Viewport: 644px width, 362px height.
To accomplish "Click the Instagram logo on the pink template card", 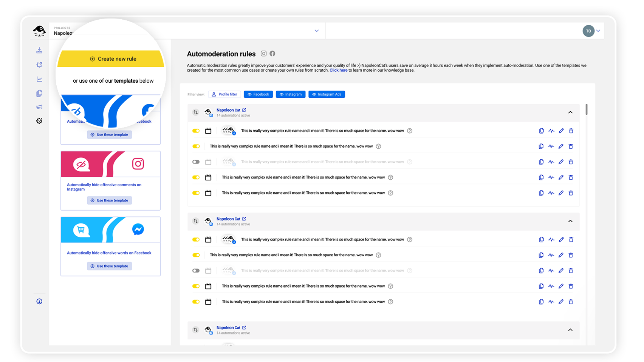I will (x=138, y=164).
